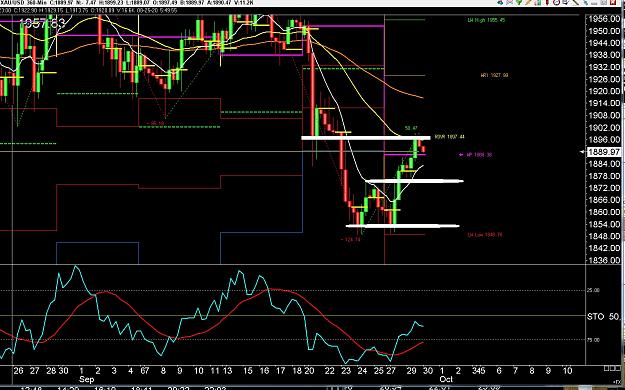
Task: Click date 17 on the time axis
Action: pos(280,371)
